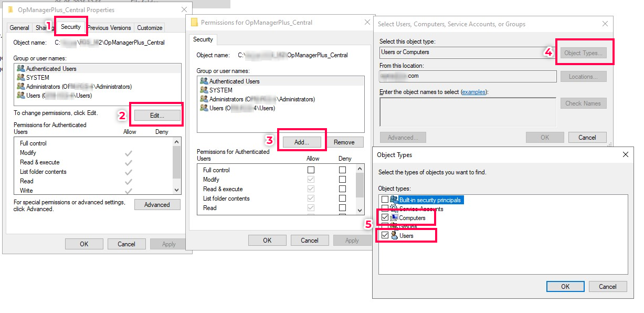
Task: Click the Users person icon in Object Types
Action: point(394,235)
